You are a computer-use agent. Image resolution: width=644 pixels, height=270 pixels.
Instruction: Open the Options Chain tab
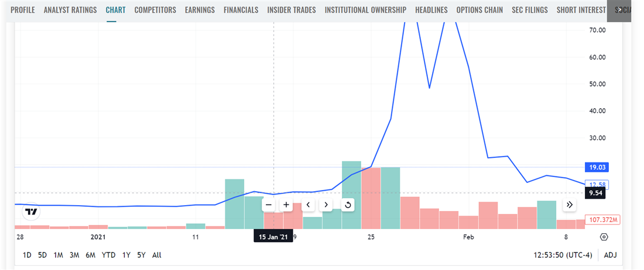pyautogui.click(x=479, y=10)
